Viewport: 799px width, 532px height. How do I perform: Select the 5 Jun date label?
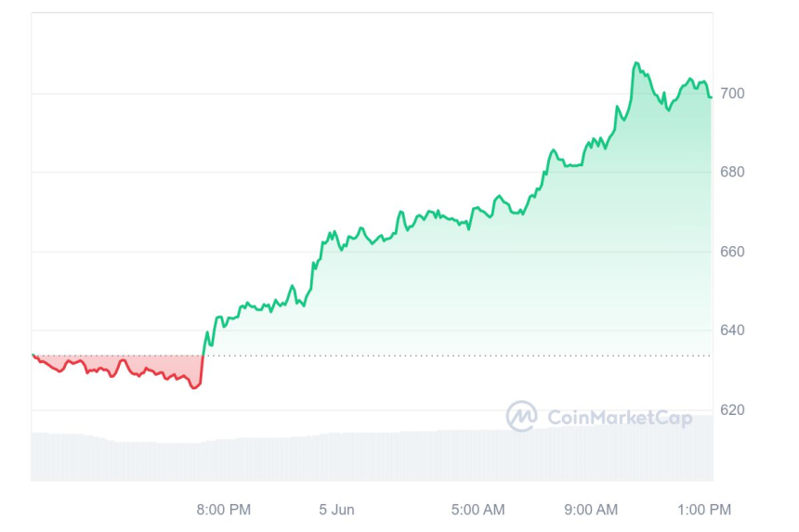click(336, 510)
